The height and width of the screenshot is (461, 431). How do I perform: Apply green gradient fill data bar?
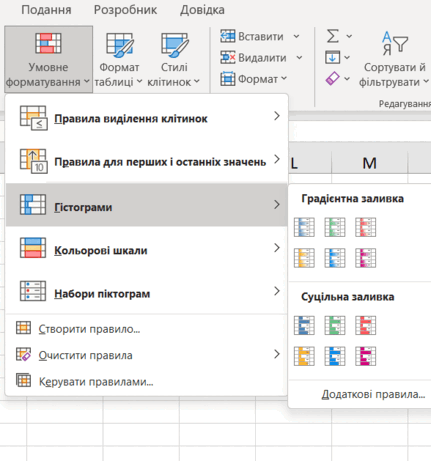(x=335, y=227)
